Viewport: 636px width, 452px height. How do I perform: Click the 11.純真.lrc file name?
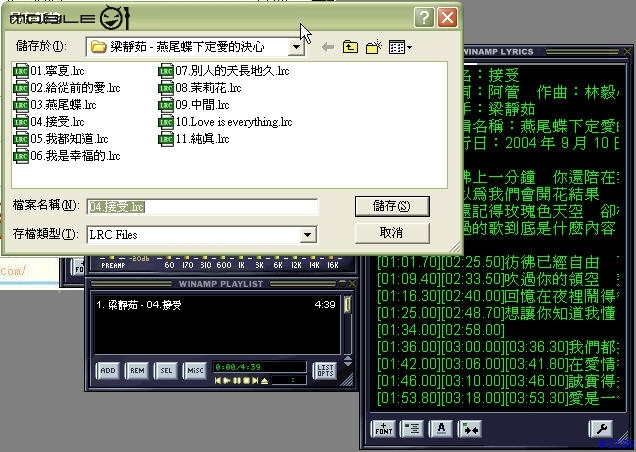(x=202, y=140)
